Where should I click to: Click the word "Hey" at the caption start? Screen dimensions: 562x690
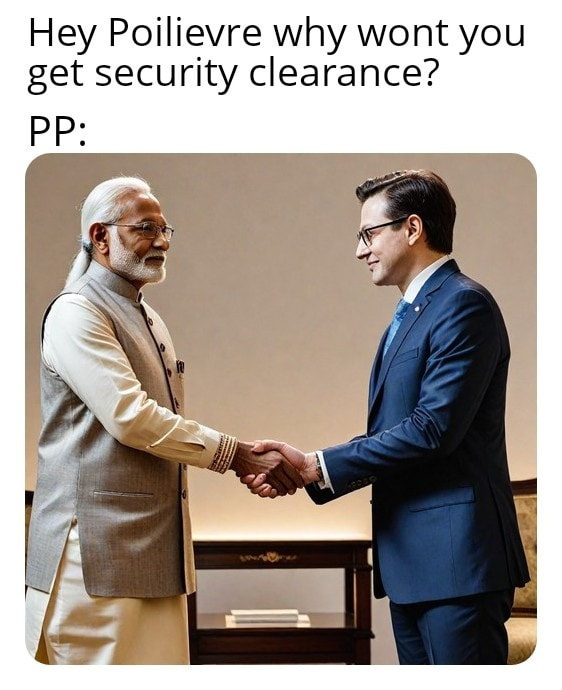point(62,36)
